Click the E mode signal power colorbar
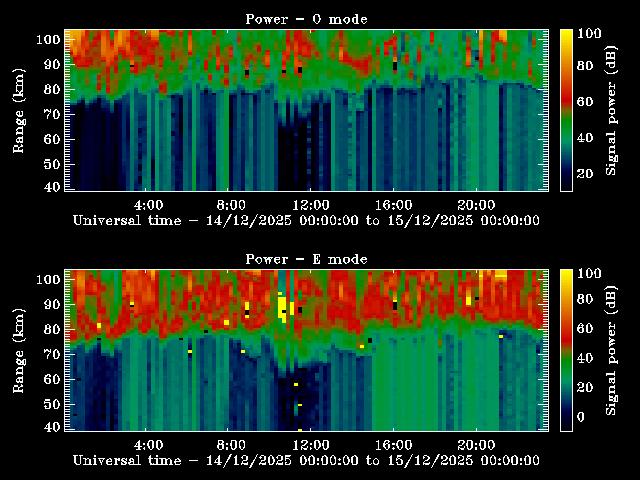Viewport: 640px width, 480px height. tap(566, 350)
